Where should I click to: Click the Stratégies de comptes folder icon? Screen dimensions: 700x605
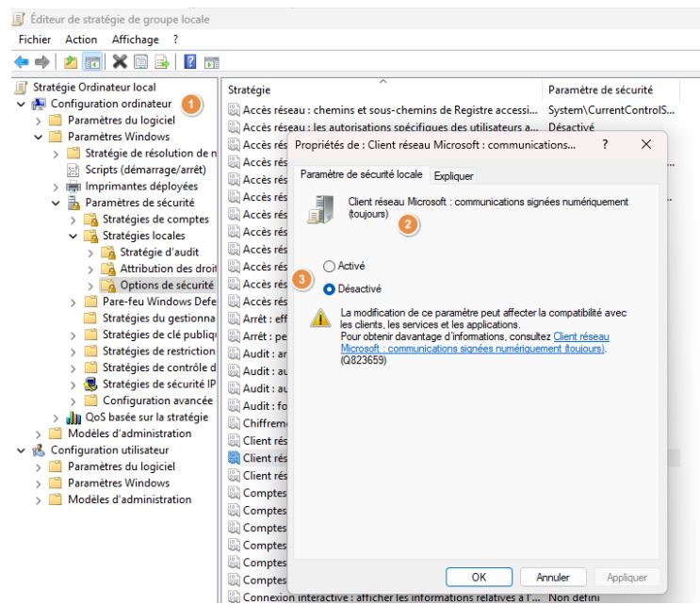pyautogui.click(x=91, y=220)
